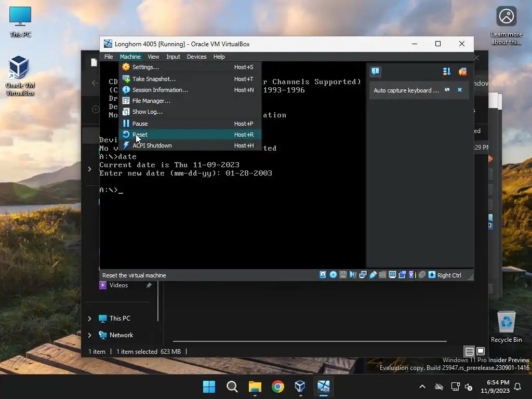Viewport: 532px width, 399px height.
Task: Click the running Longhorn VM taskbar icon
Action: click(x=323, y=387)
